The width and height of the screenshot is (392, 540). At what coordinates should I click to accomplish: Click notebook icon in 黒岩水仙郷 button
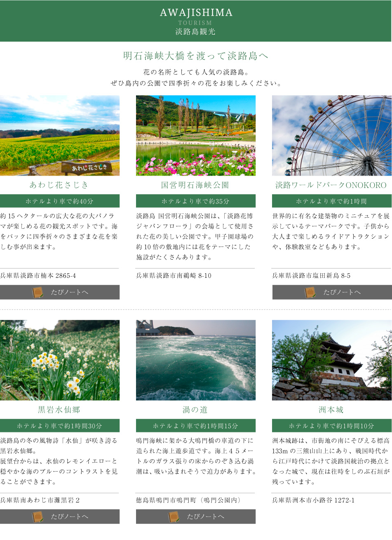click(x=38, y=517)
